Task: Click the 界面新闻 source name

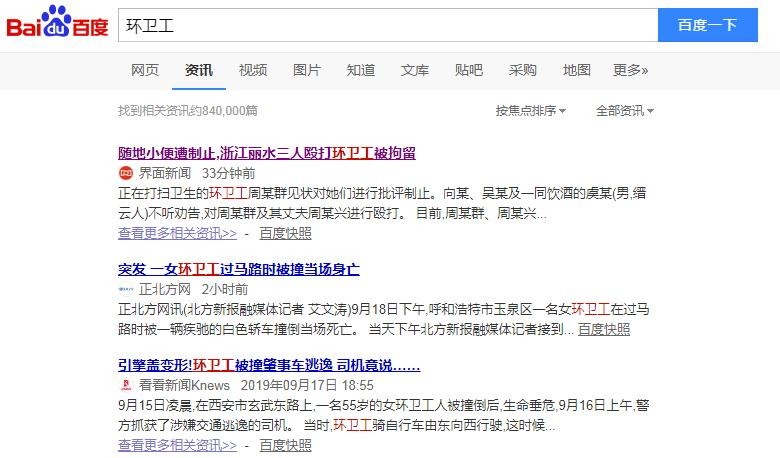Action: [x=165, y=173]
